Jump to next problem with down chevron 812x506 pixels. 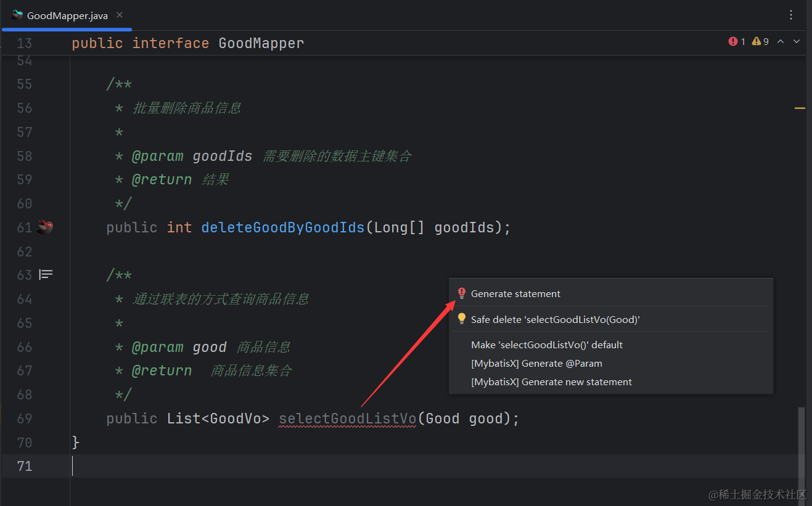click(x=797, y=41)
